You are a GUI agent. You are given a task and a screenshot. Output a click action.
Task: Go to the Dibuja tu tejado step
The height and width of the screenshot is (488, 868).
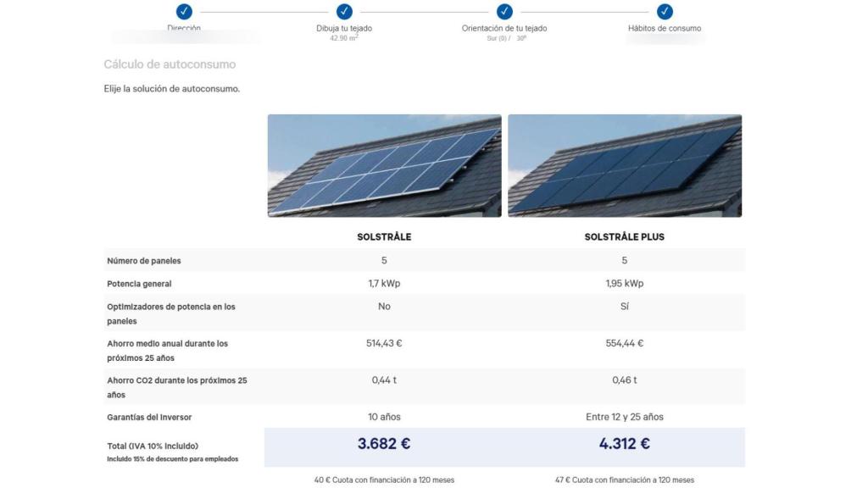click(x=344, y=27)
